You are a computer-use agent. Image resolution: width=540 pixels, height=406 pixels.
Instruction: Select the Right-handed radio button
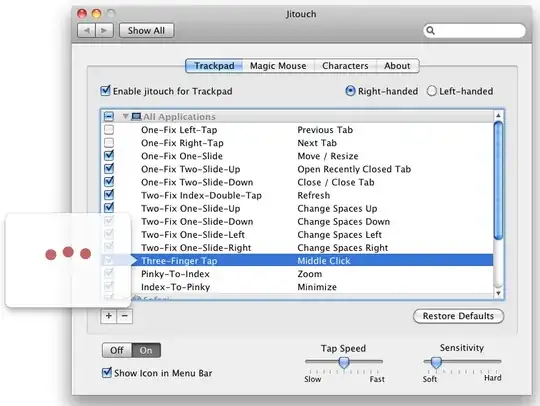coord(350,91)
